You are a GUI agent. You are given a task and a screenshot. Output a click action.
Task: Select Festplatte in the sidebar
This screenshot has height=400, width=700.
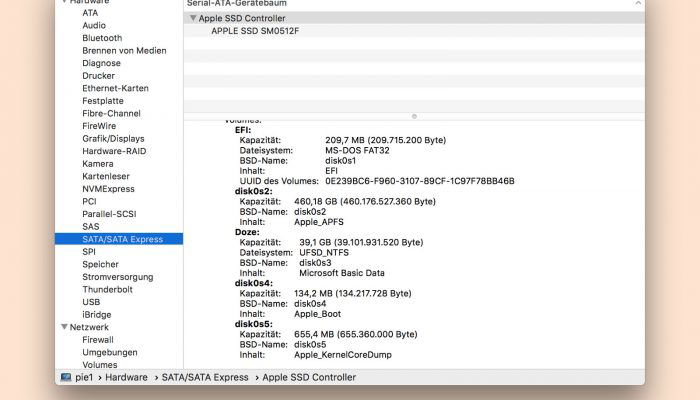(x=103, y=100)
